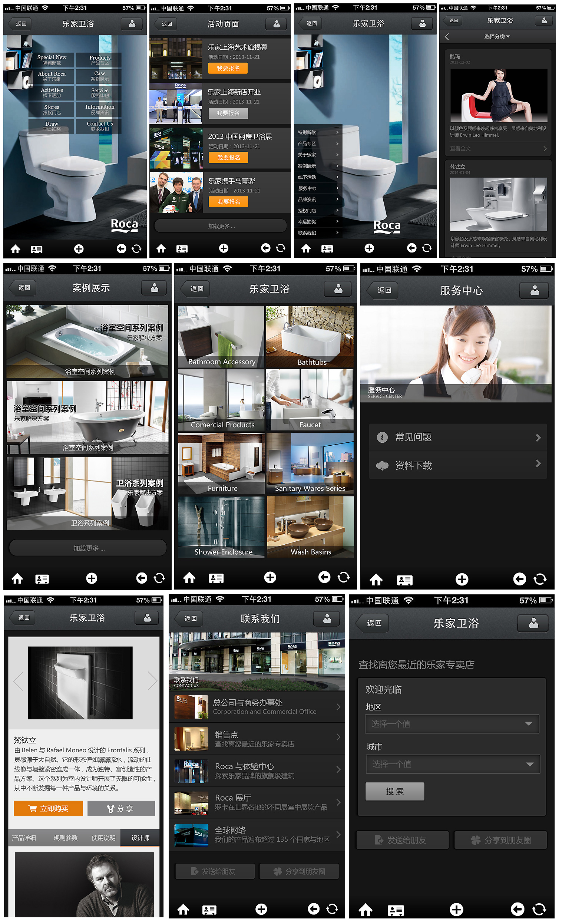The width and height of the screenshot is (562, 924).
Task: Tap contact card icon on 服务中心 bottom bar
Action: point(404,580)
